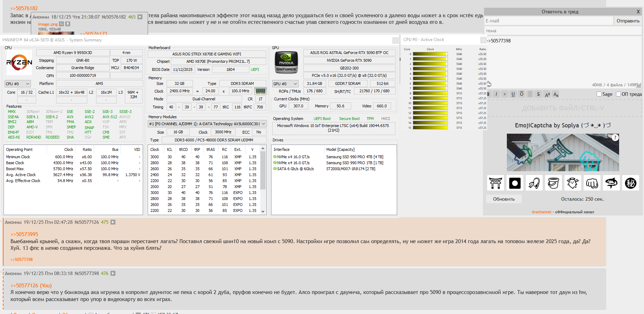
Task: Pick the secret kanji circle emoji
Action: tap(631, 183)
